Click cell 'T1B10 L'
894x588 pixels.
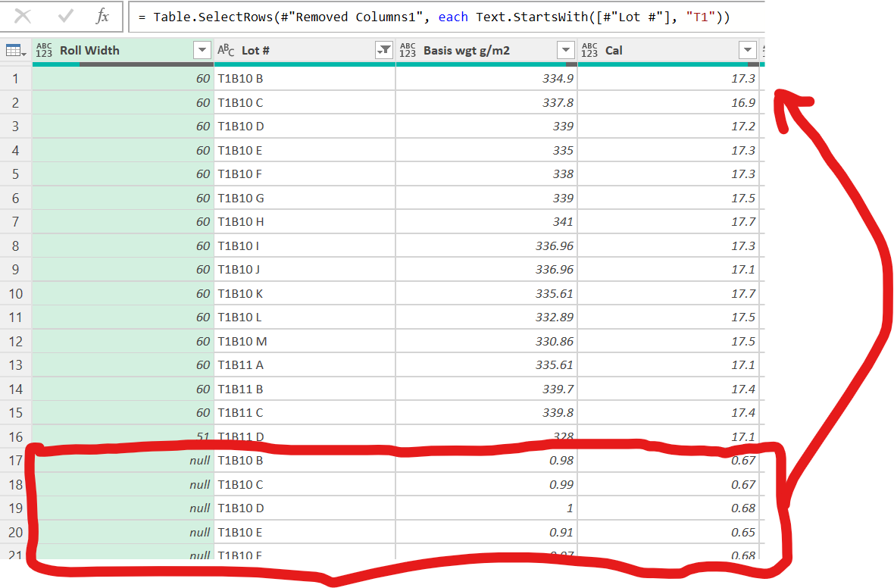tap(305, 317)
